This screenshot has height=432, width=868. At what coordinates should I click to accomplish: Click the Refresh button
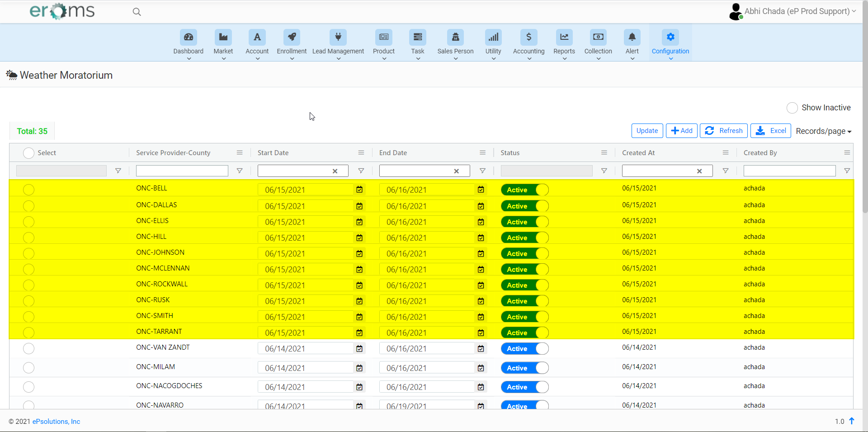click(723, 131)
